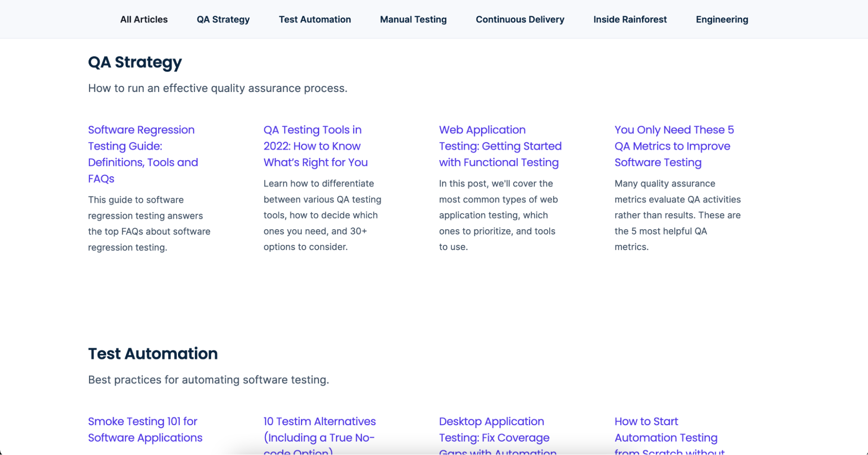
Task: Open the Web Application Testing article link
Action: point(500,146)
